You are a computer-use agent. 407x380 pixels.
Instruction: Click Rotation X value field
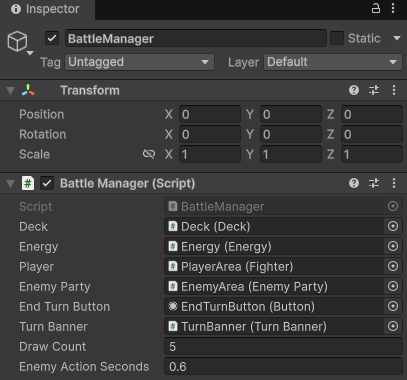click(x=210, y=134)
